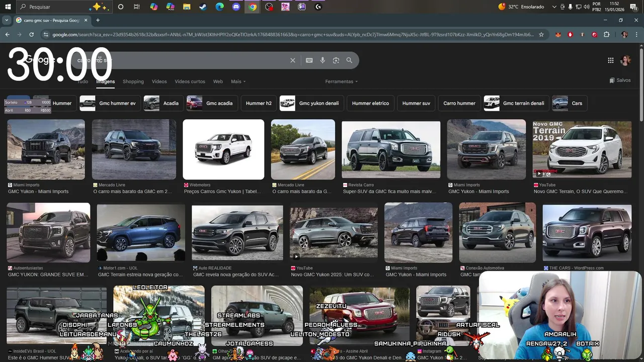This screenshot has height=362, width=644.
Task: Filter by the Gmc hummer ev chip
Action: [x=111, y=103]
